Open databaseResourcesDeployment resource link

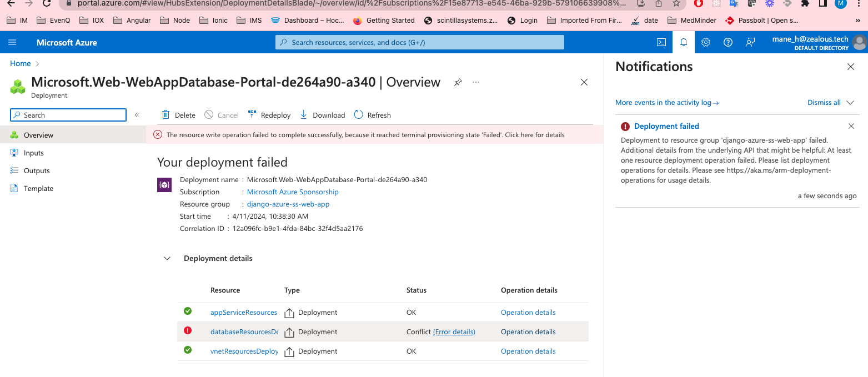[244, 332]
